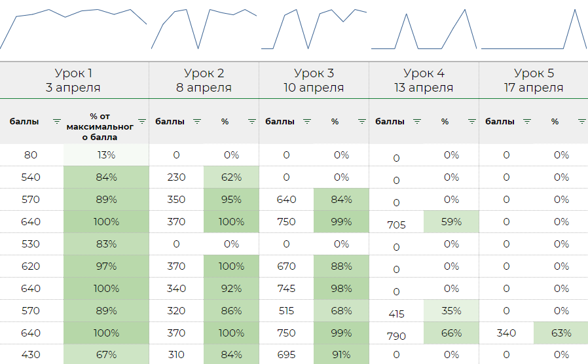Select the 91% cell in Урок 3
588x364 pixels.
[x=341, y=355]
